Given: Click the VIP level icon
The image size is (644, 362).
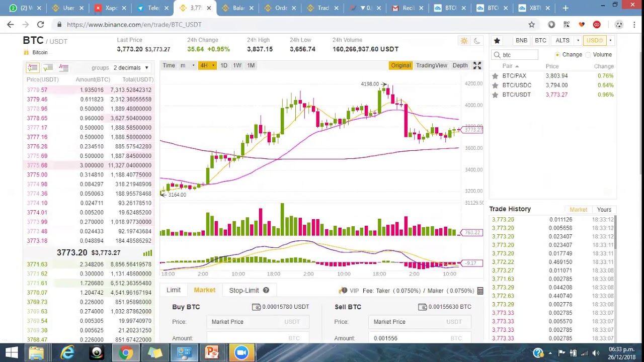Looking at the screenshot, I should click(x=343, y=291).
